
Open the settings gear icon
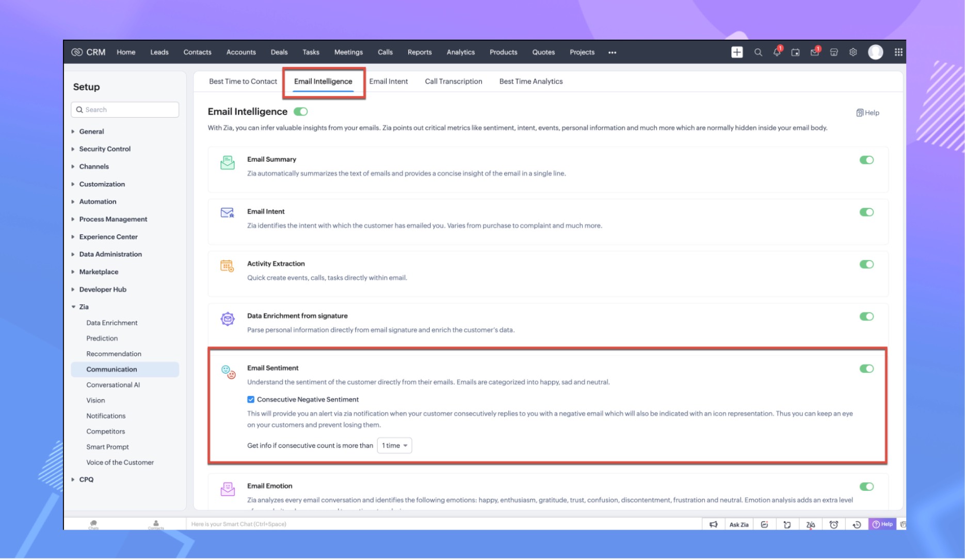[x=853, y=52]
